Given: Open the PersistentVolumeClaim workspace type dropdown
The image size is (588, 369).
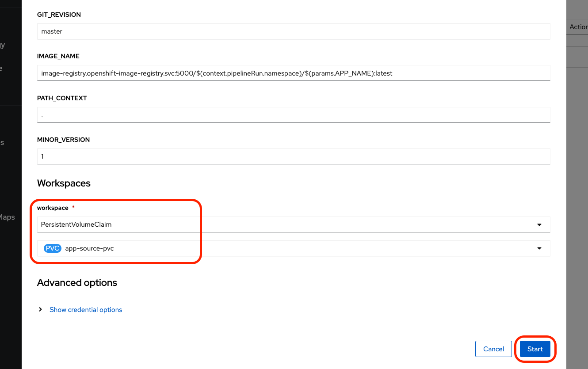Looking at the screenshot, I should point(294,224).
